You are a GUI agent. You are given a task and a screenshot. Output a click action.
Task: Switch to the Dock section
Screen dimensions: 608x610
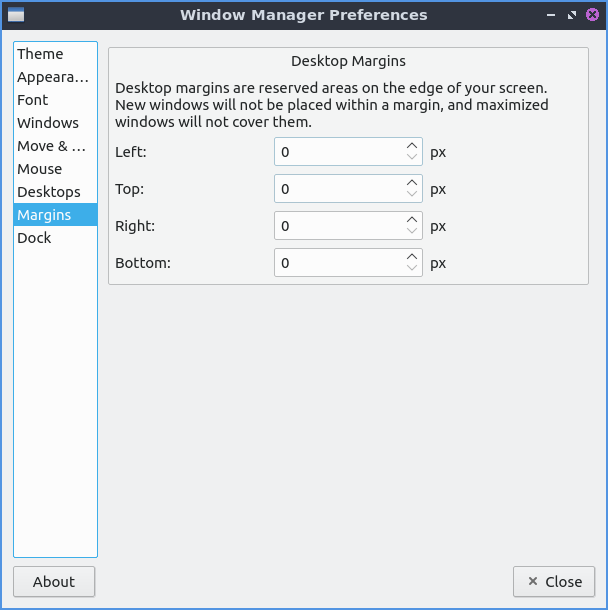34,238
